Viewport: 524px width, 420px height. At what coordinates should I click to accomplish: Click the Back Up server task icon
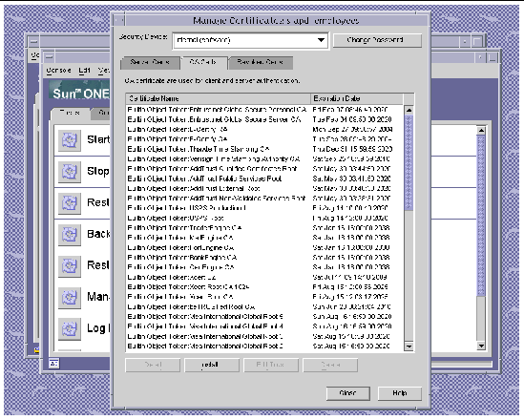pos(70,235)
